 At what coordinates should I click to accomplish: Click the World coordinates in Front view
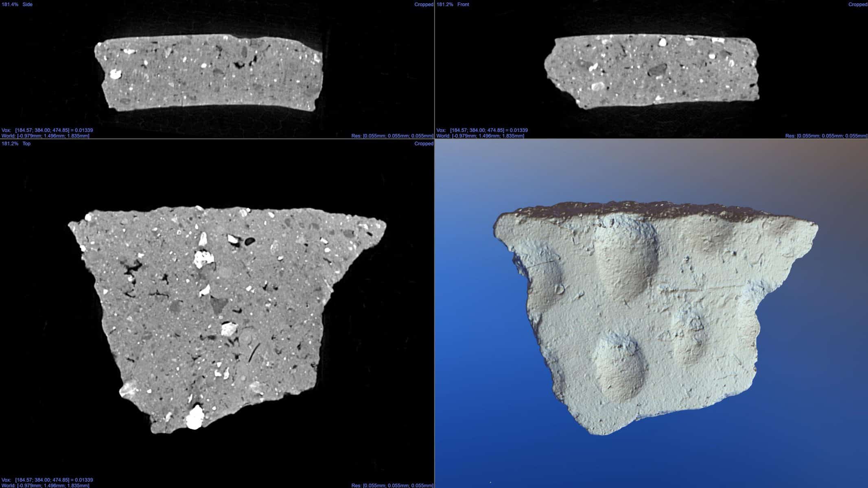480,136
